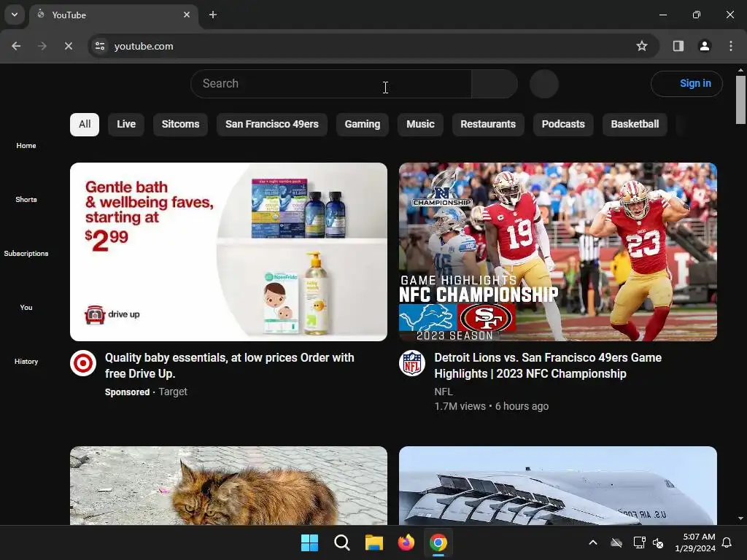Show hidden system tray icons
747x560 pixels.
click(593, 542)
